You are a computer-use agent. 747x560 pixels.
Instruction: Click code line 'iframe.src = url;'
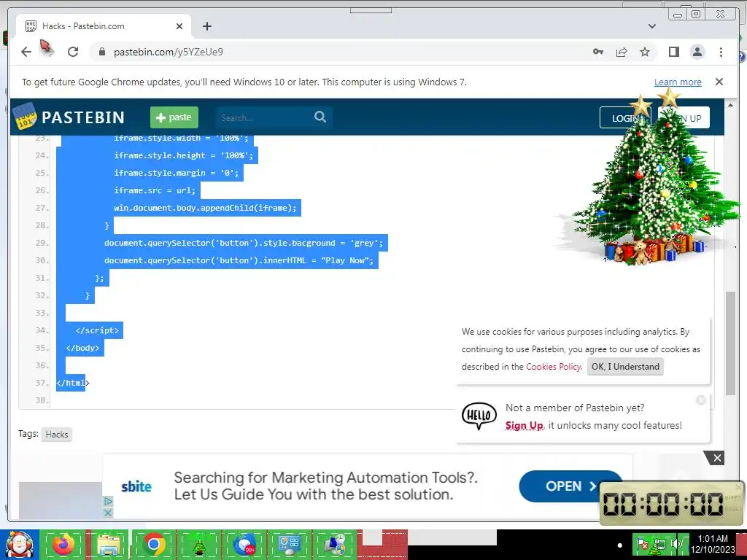point(155,190)
